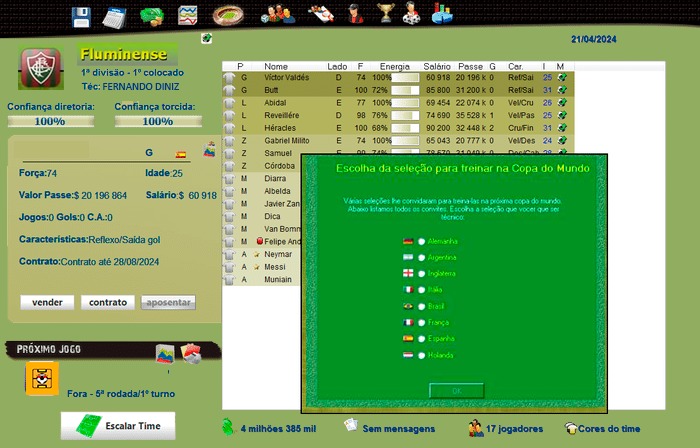Select the Alemanha radio button

(x=421, y=241)
